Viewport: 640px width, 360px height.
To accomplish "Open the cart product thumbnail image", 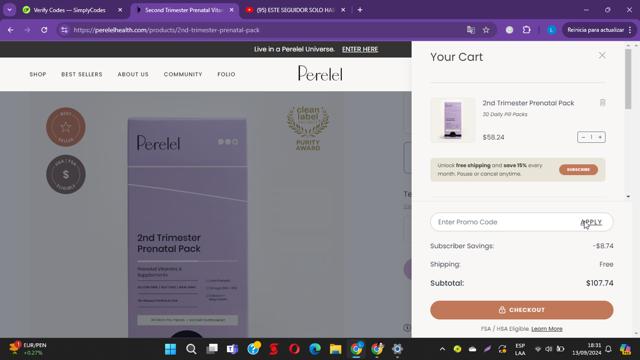I will (x=453, y=120).
